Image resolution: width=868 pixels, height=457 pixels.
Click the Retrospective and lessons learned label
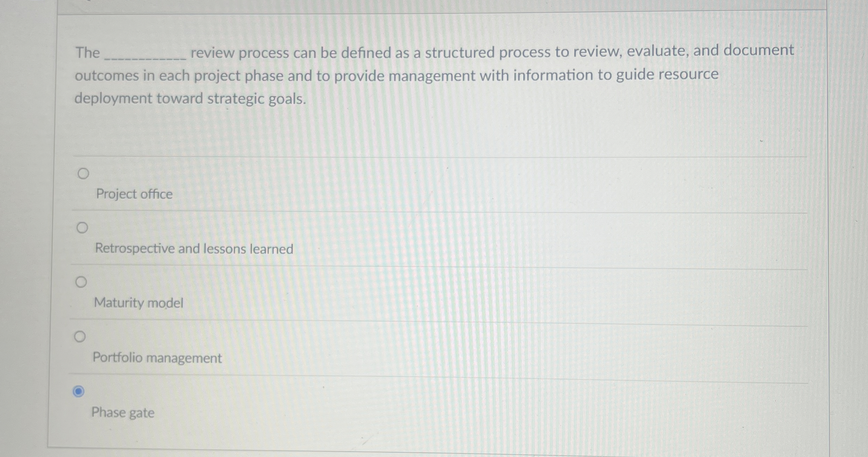193,249
